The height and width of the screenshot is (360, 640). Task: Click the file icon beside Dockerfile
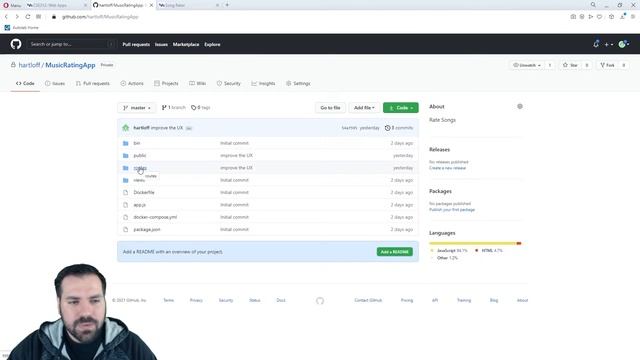(x=126, y=192)
